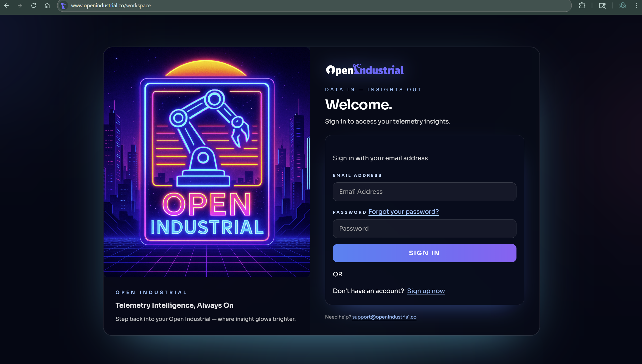Go back with the browser back arrow
642x364 pixels.
coord(6,6)
